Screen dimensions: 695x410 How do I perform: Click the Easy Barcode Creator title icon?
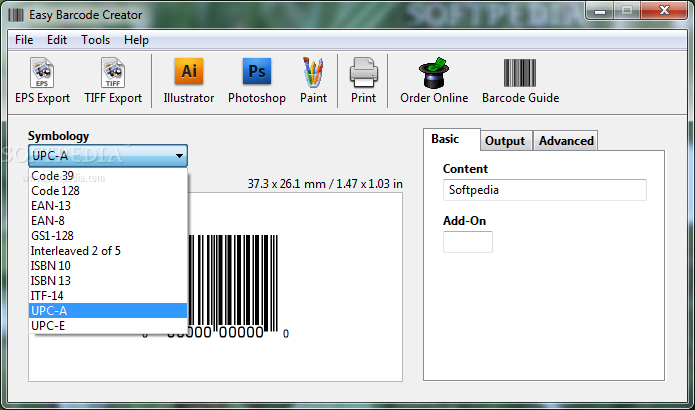tap(16, 15)
